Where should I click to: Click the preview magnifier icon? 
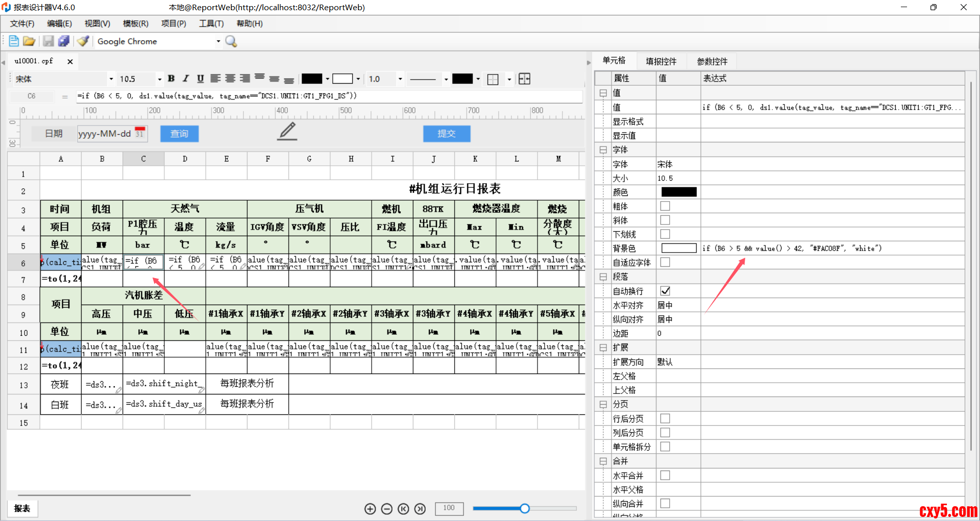(x=231, y=41)
